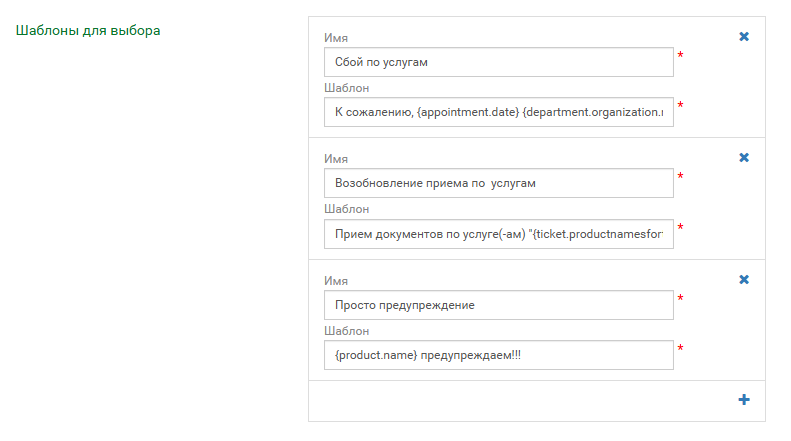Click the name field containing "Сбой по услугам"
The image size is (791, 441).
[498, 62]
